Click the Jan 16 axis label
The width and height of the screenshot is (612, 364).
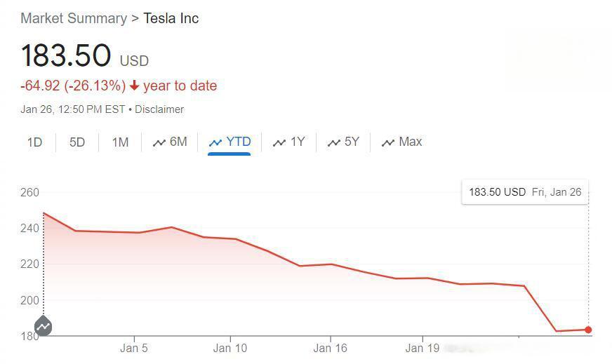point(330,348)
